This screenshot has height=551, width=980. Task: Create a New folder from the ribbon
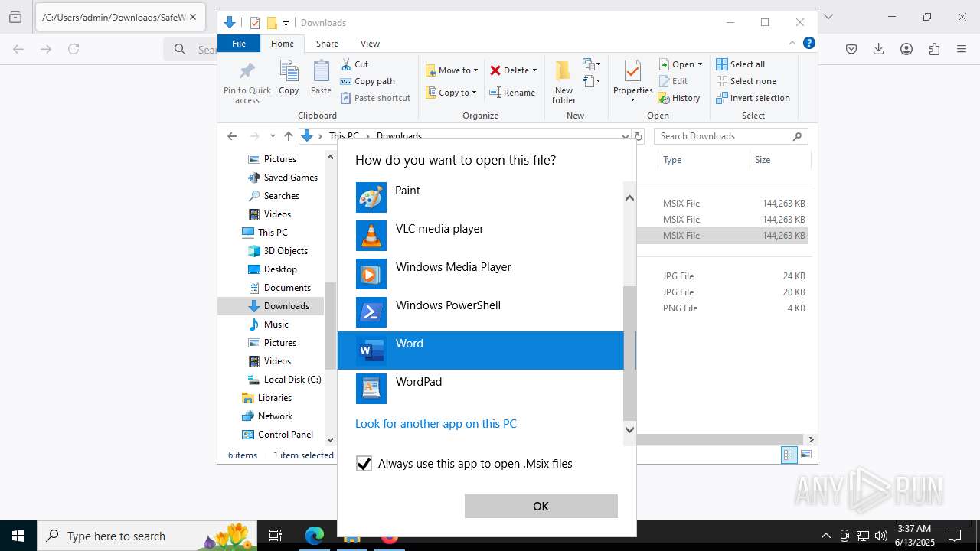click(563, 83)
